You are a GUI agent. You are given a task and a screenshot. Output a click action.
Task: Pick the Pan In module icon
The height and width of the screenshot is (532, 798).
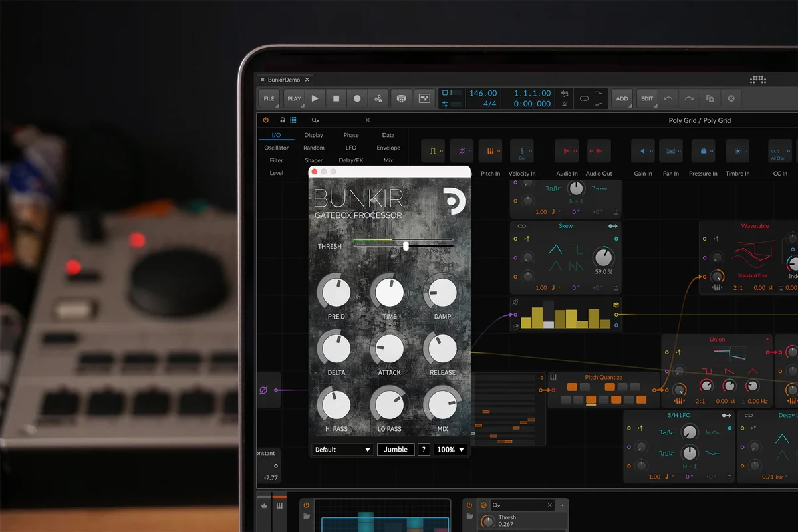[x=671, y=151]
